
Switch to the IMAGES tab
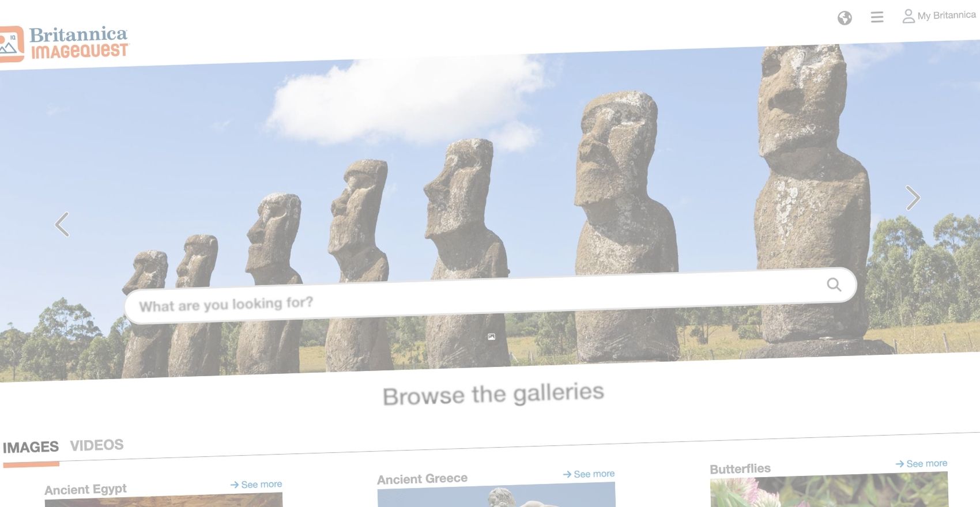(31, 447)
